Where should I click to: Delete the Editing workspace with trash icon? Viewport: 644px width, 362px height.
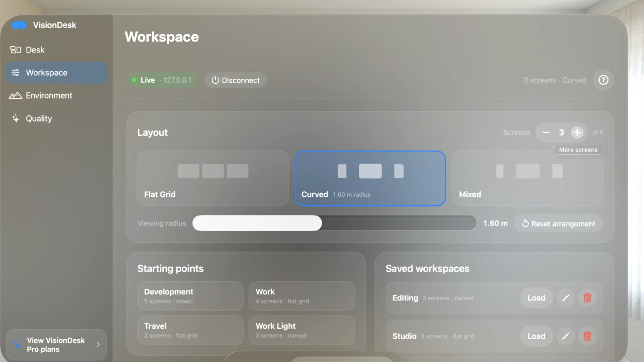pyautogui.click(x=587, y=298)
